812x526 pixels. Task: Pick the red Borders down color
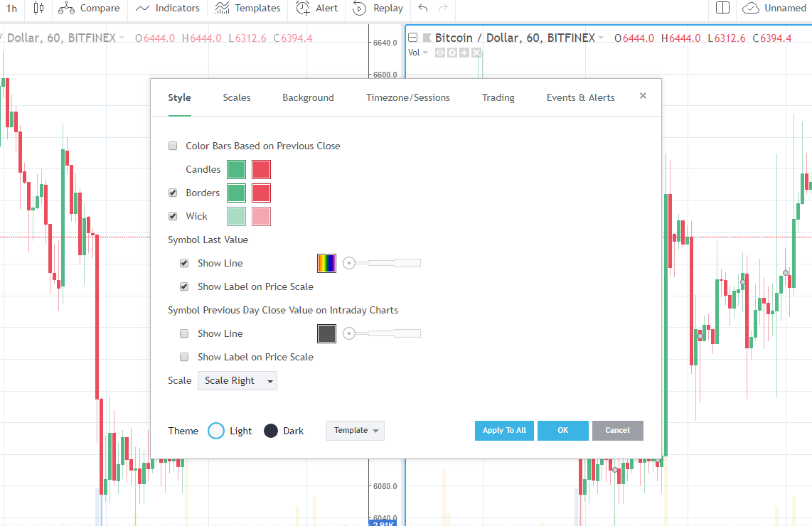(261, 193)
